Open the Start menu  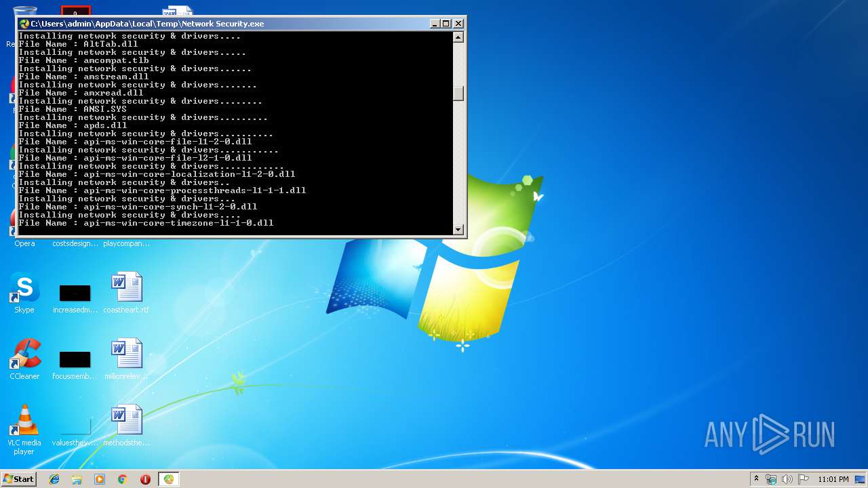[18, 479]
